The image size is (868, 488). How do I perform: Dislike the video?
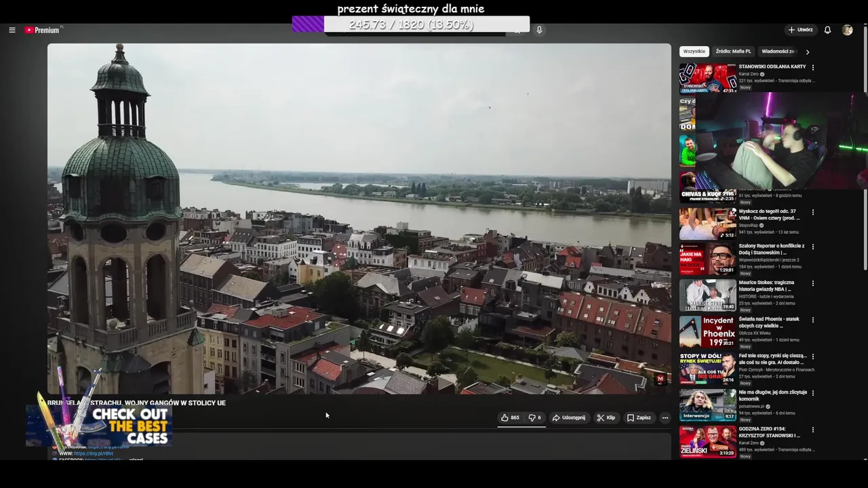pyautogui.click(x=534, y=418)
